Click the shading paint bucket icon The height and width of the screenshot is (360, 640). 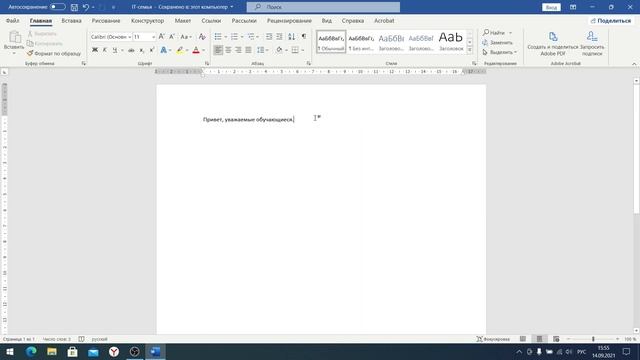point(279,50)
